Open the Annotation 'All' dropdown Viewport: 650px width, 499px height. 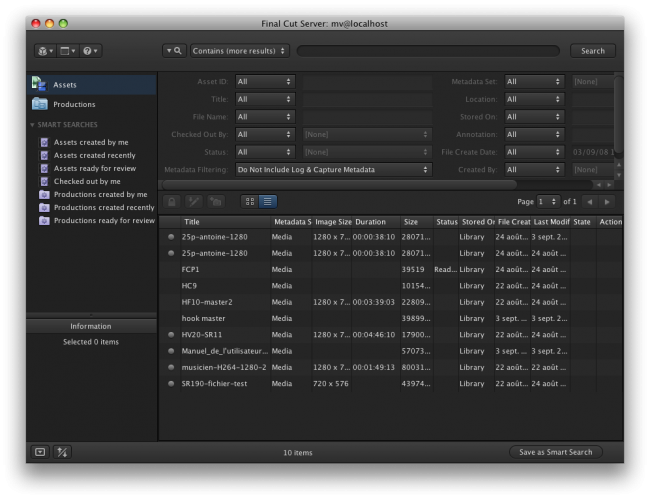point(534,135)
